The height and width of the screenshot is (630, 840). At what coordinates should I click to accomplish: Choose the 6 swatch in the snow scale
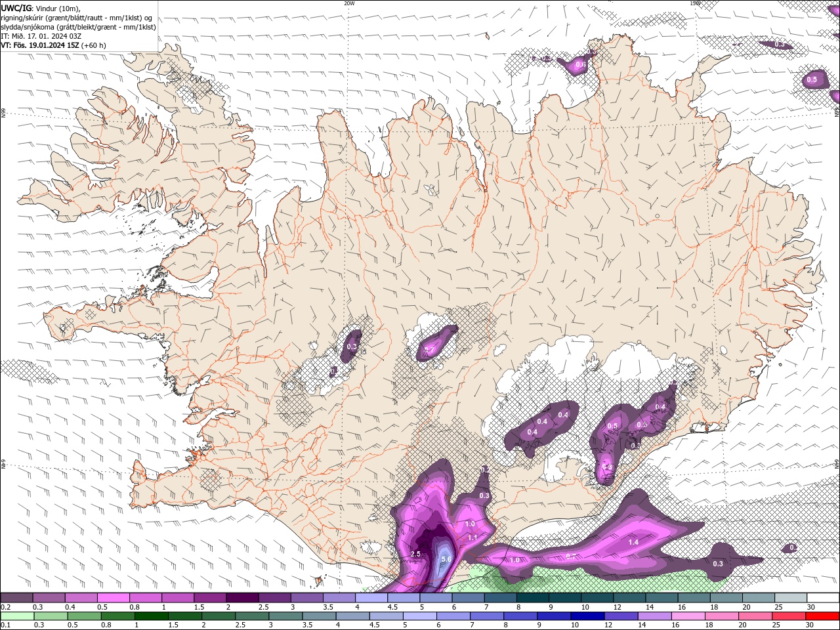point(469,598)
